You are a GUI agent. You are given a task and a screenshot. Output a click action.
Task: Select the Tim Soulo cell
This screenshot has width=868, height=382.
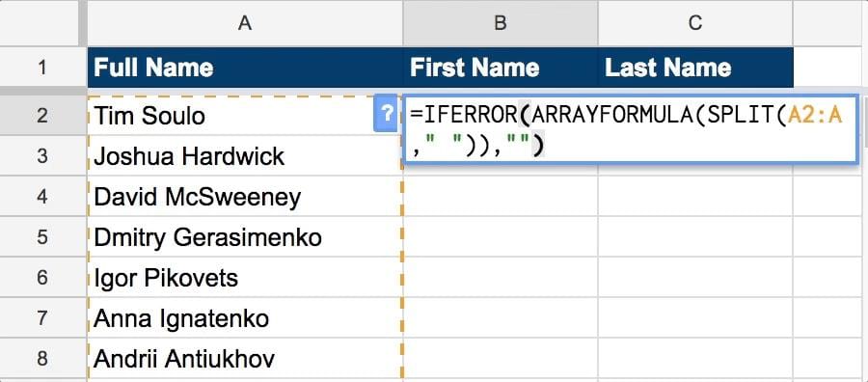(245, 116)
